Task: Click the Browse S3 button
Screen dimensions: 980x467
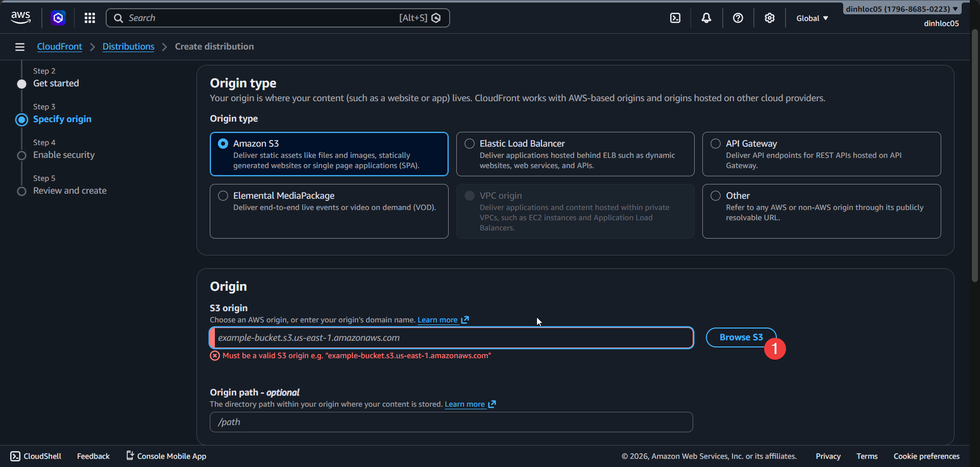Action: tap(741, 337)
